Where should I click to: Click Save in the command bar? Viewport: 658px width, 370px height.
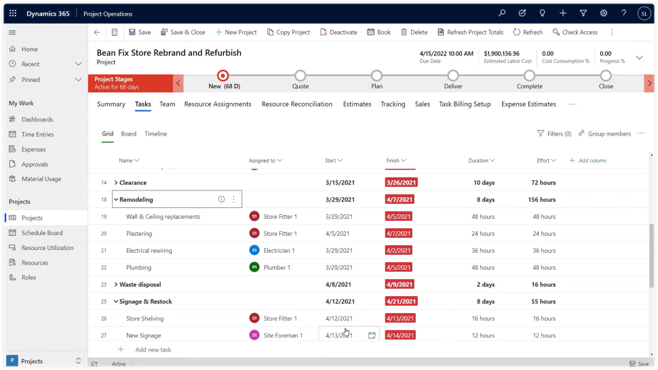tap(140, 32)
